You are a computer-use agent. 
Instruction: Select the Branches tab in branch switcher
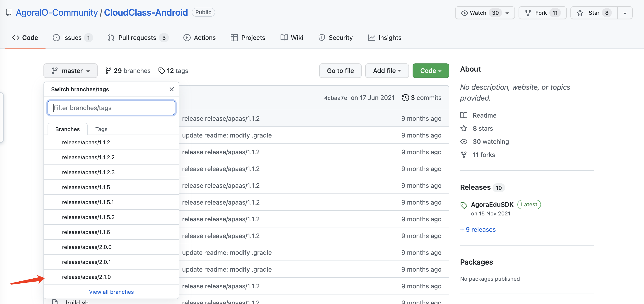click(x=67, y=129)
